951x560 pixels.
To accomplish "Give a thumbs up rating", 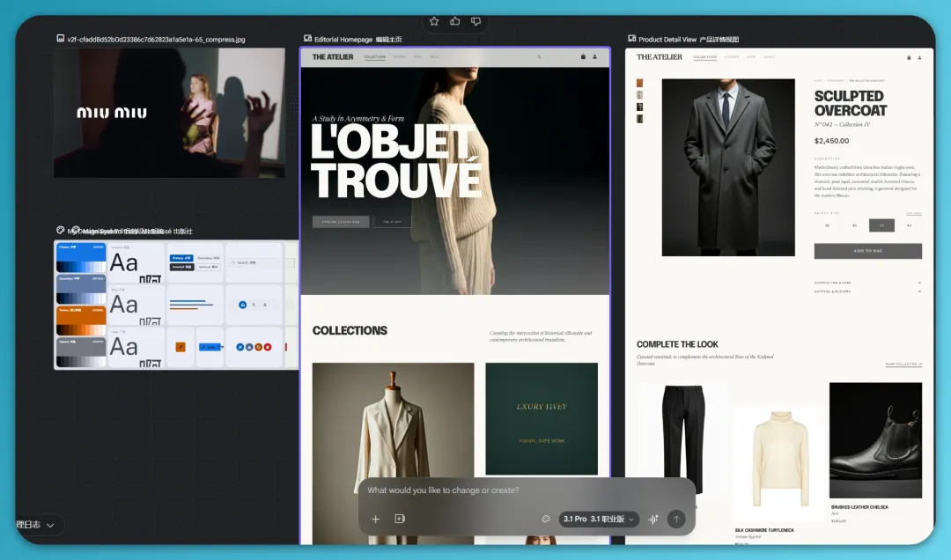I will (455, 21).
